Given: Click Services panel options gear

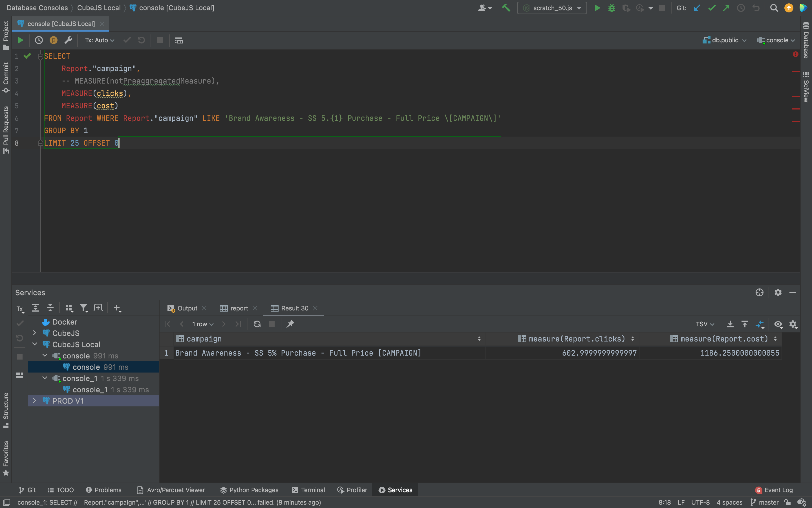Looking at the screenshot, I should click(x=778, y=292).
